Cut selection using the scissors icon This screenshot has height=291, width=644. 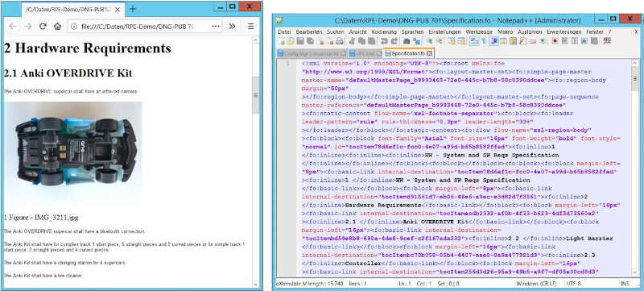coord(352,41)
